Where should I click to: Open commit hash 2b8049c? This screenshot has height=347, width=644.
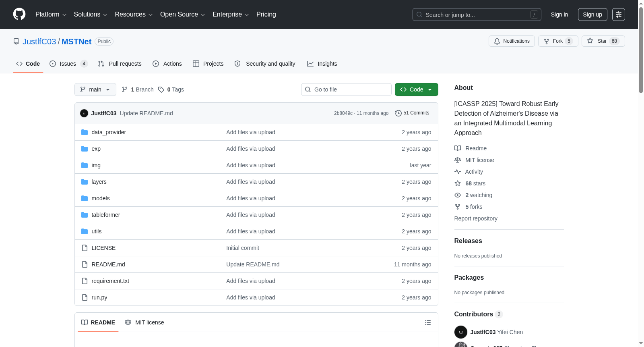(343, 113)
